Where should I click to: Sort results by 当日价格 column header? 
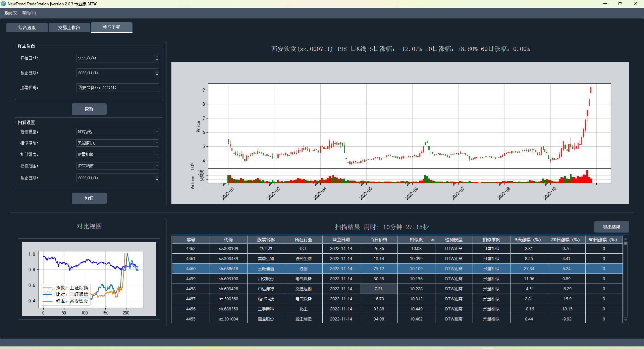[x=378, y=240]
